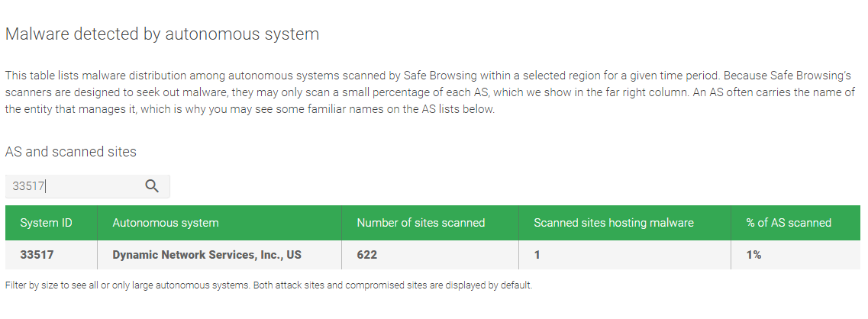Viewport: 868px width, 319px height.
Task: Select the Number of sites scanned header
Action: 421,223
